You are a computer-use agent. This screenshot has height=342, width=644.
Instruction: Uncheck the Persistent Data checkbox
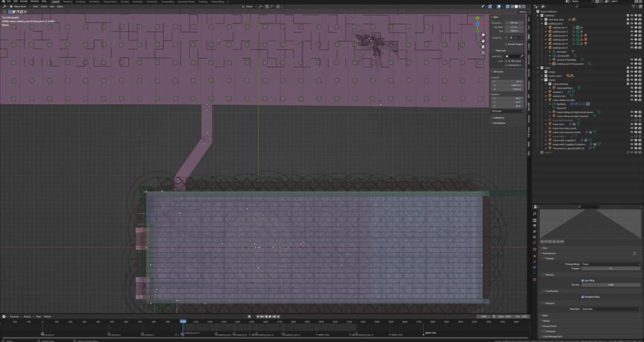click(582, 297)
